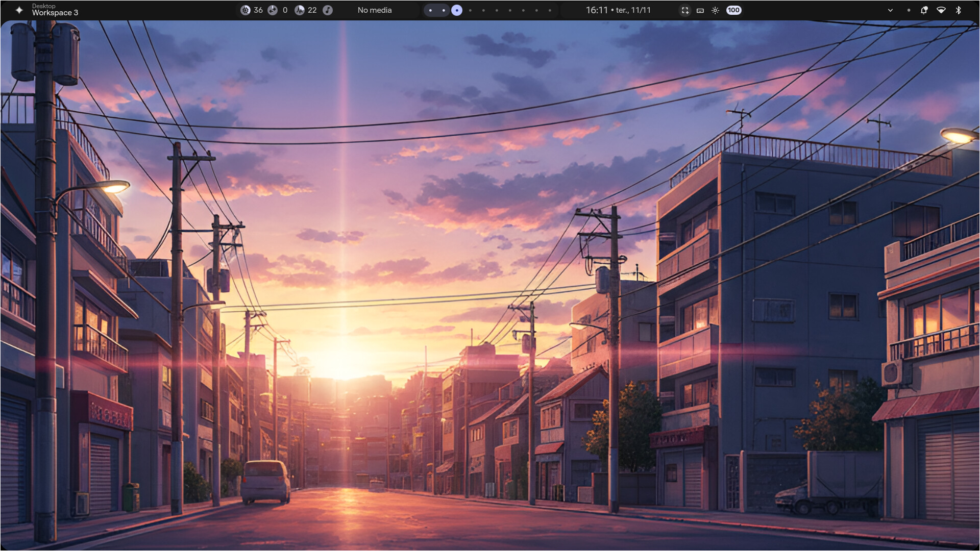Viewport: 980px width, 551px height.
Task: Open the Wi-Fi network menu
Action: (x=941, y=10)
